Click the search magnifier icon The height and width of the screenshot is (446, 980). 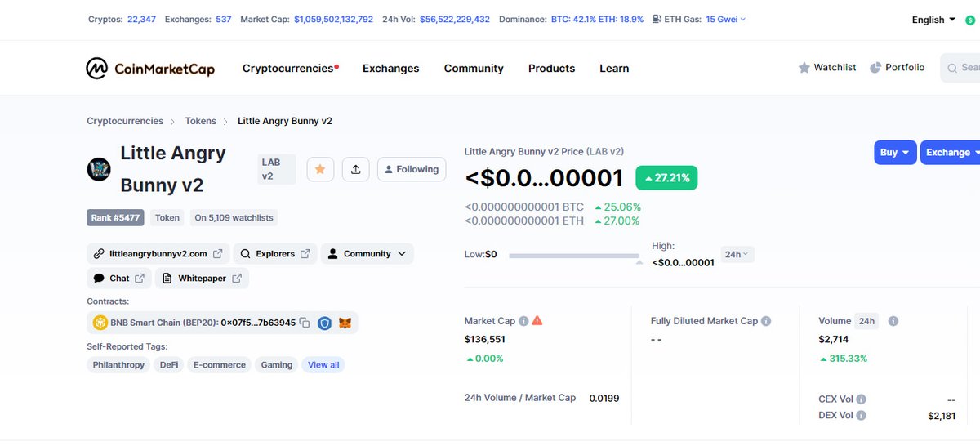click(953, 68)
